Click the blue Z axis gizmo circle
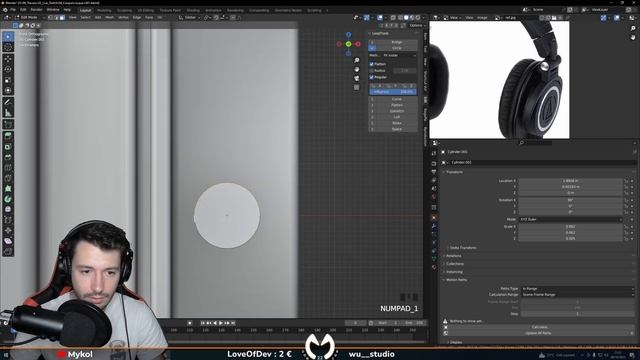The height and width of the screenshot is (360, 640). [348, 35]
